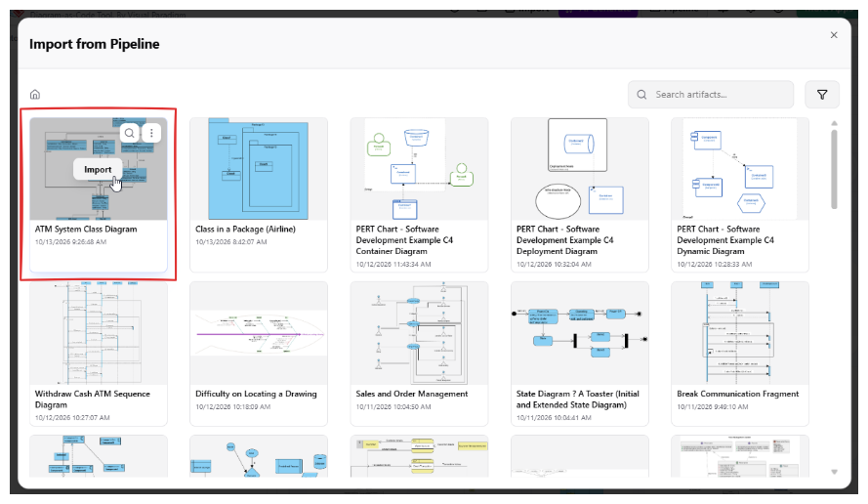Click the scrollbar up arrow

(x=834, y=123)
